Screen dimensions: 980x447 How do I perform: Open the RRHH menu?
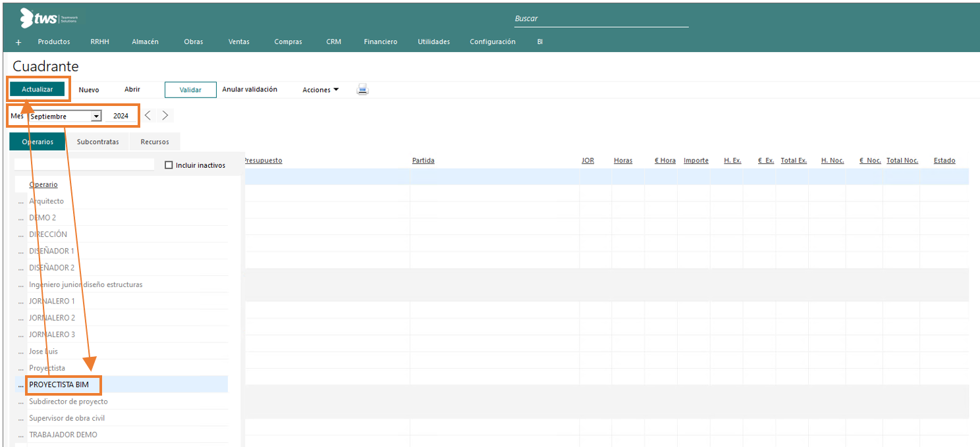(100, 41)
